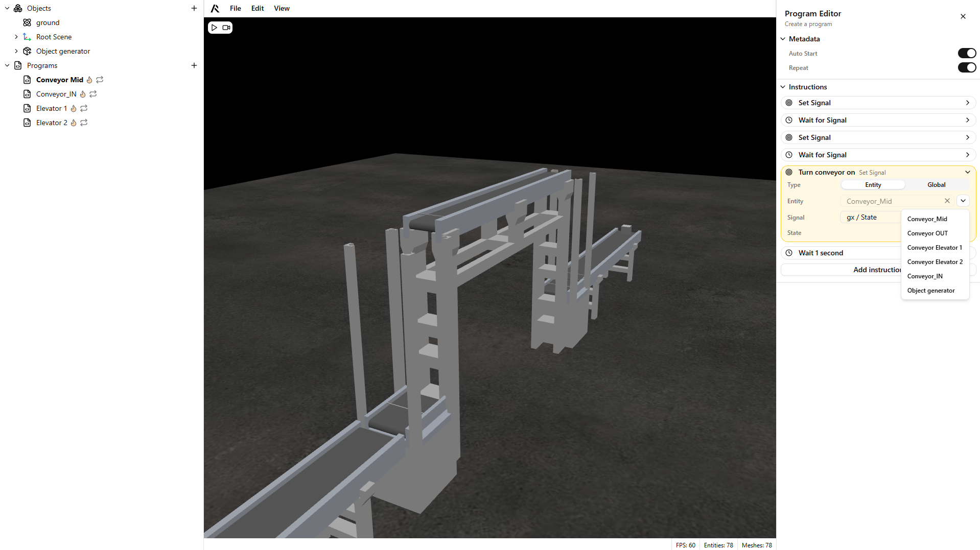Open the File menu
The height and width of the screenshot is (550, 980).
point(235,8)
